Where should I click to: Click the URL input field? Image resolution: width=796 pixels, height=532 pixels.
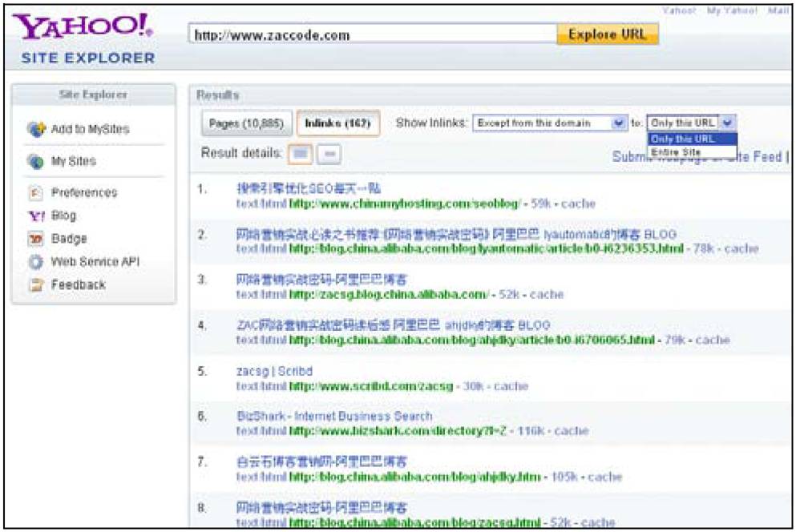point(373,34)
